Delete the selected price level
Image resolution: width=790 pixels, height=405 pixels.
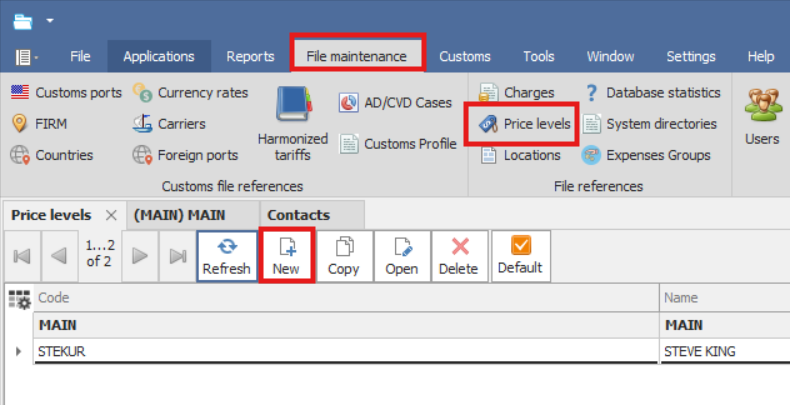459,256
